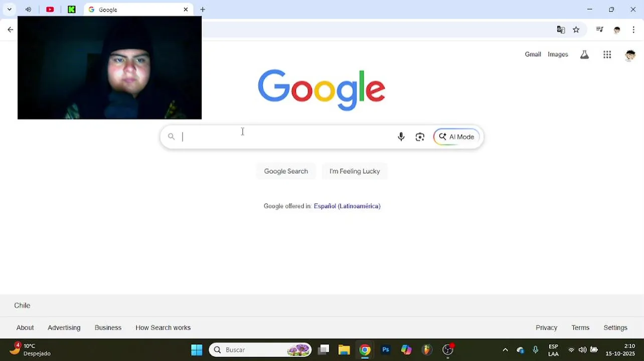This screenshot has height=361, width=644.
Task: Open a new browser tab
Action: [x=203, y=10]
